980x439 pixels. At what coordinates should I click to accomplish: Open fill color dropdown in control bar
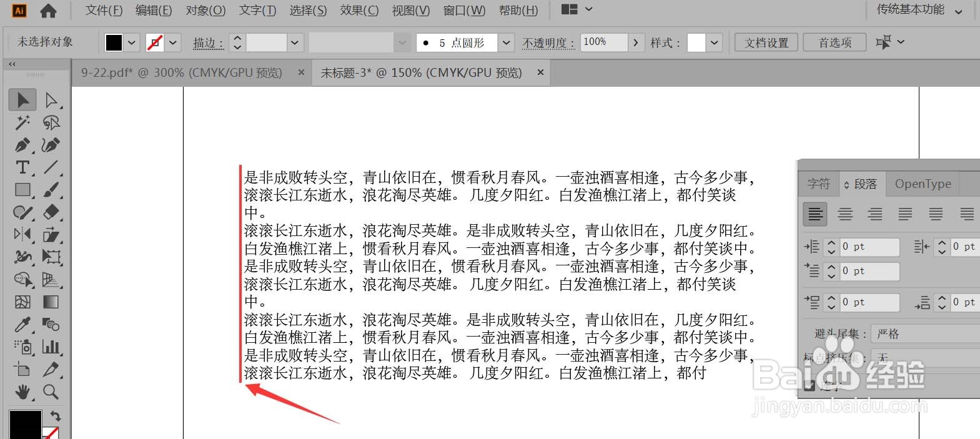(x=131, y=42)
